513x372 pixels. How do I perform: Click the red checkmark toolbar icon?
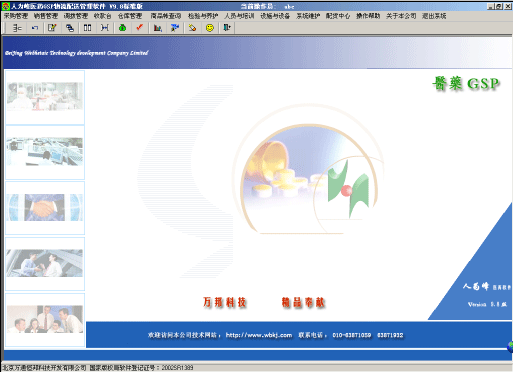[139, 28]
